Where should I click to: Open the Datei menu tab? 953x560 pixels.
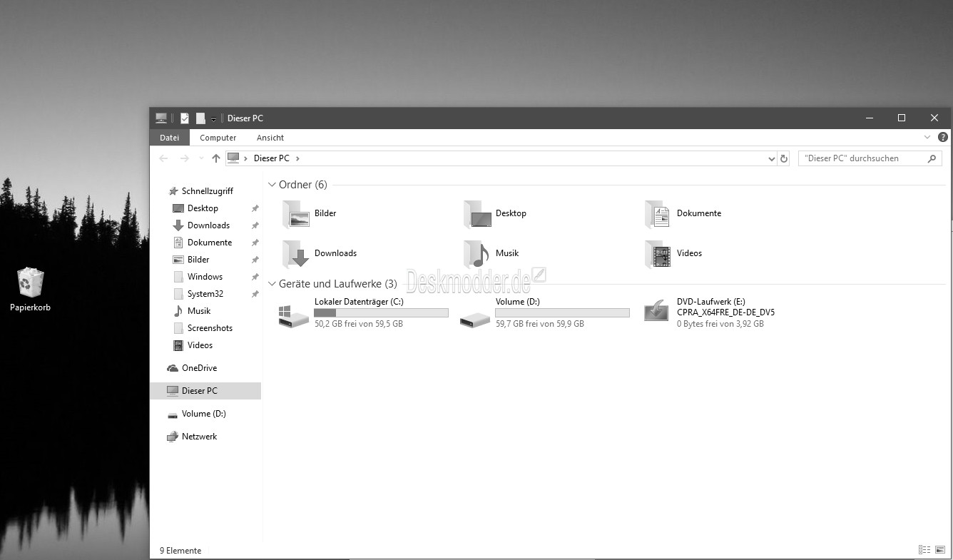pos(170,138)
